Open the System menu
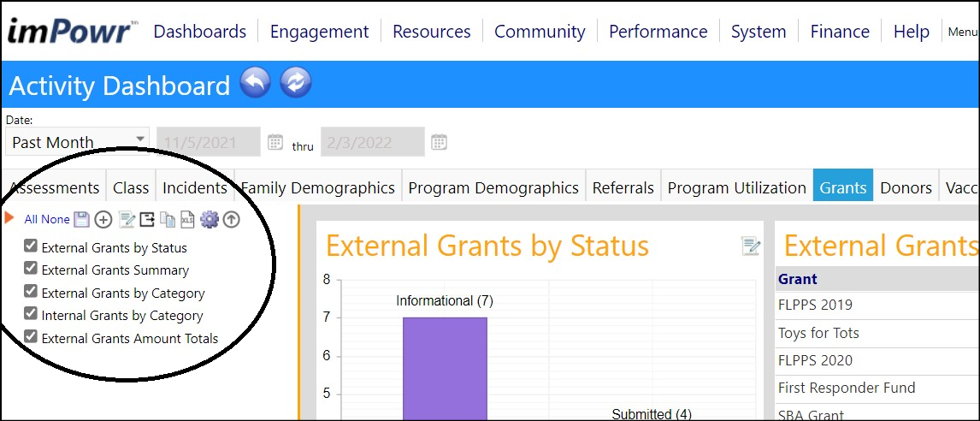 coord(759,32)
